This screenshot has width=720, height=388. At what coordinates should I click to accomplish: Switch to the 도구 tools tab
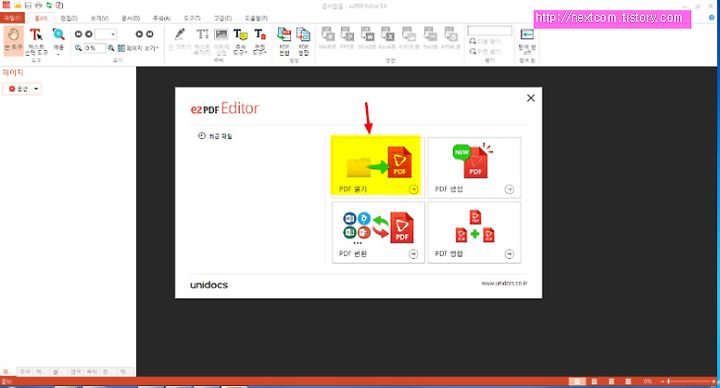pos(192,18)
